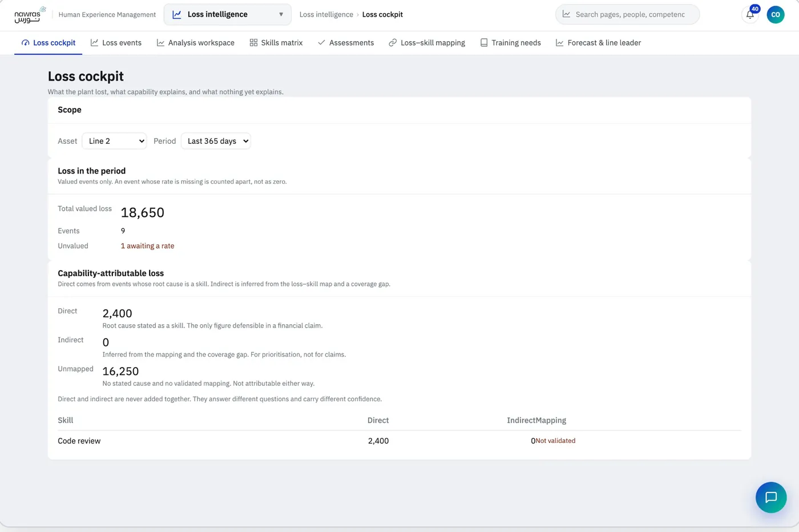Click the chart icon in module selector
The width and height of the screenshot is (799, 532).
[177, 14]
